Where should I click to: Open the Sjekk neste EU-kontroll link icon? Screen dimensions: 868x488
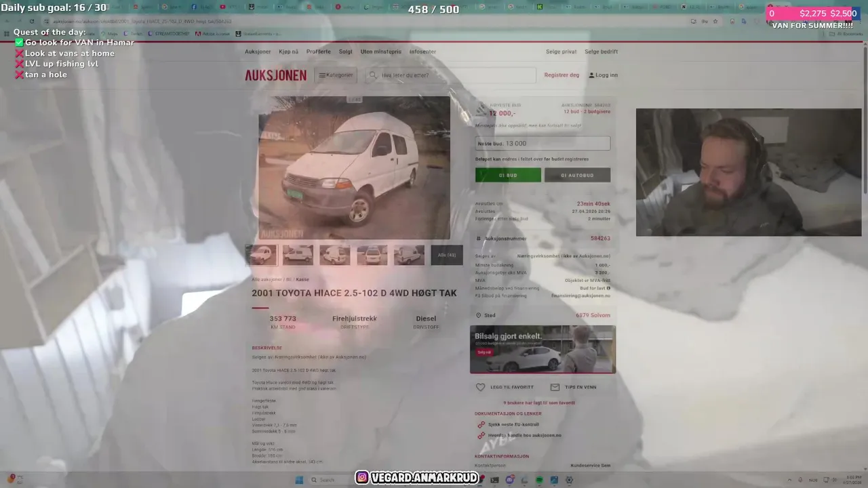pos(481,424)
